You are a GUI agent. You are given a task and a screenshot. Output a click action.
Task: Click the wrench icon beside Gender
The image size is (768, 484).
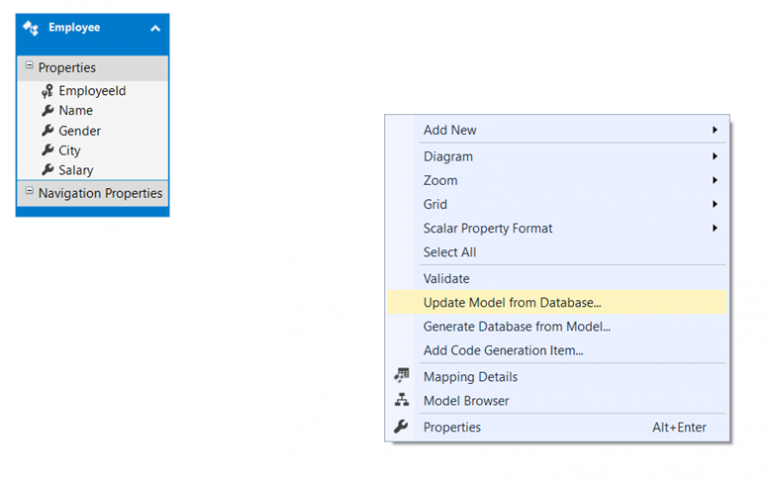[x=48, y=130]
